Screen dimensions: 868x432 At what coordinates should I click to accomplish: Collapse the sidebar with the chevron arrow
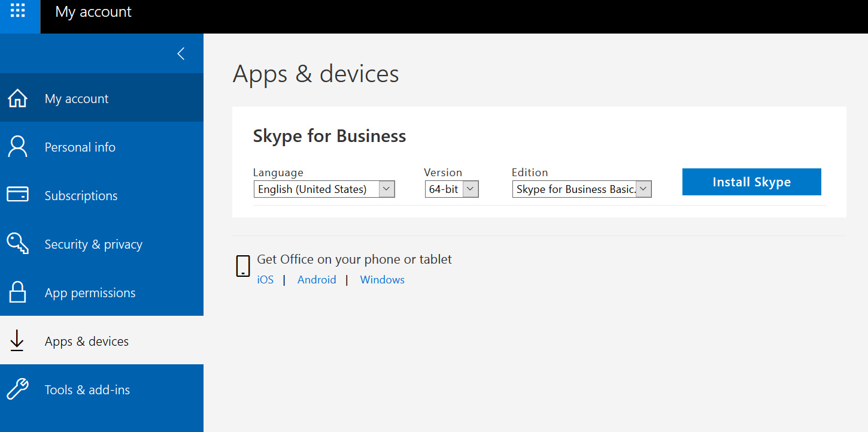(180, 54)
